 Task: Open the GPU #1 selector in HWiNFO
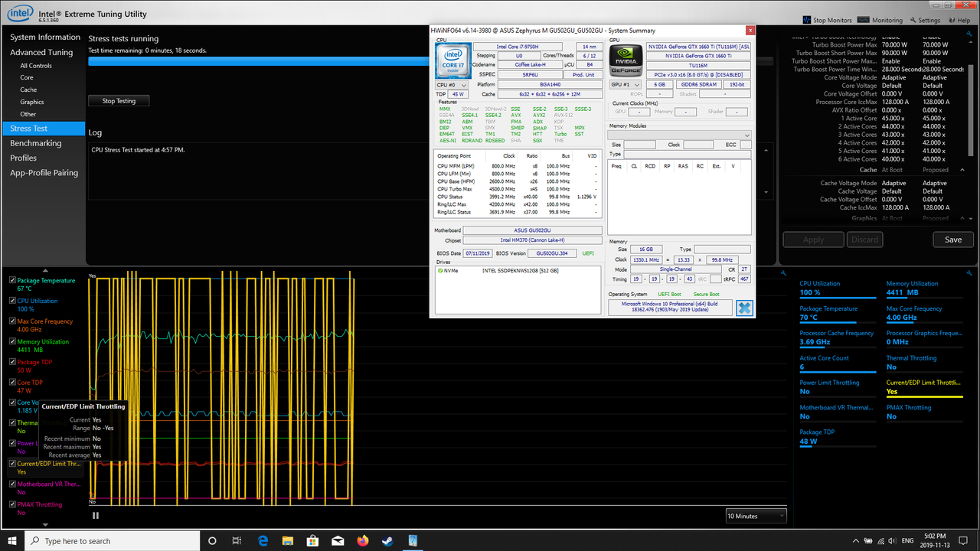coord(626,85)
